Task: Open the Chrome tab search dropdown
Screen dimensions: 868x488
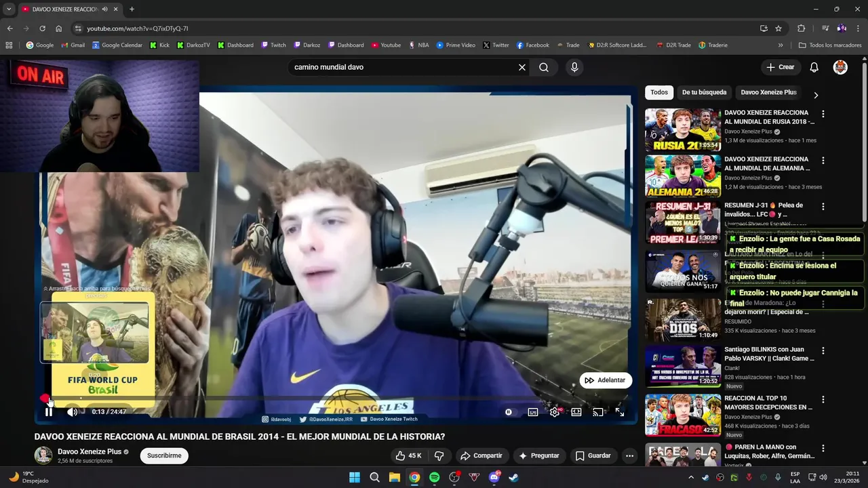Action: [8, 9]
